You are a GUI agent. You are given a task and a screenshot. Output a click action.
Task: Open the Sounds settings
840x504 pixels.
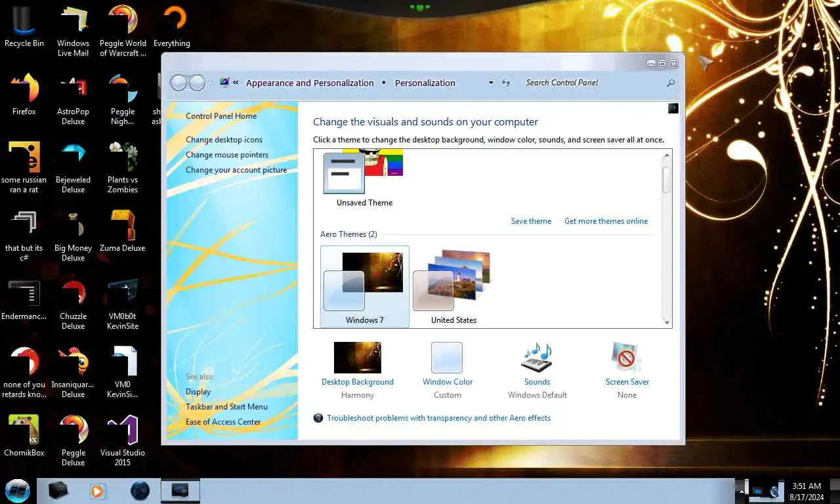tap(537, 370)
